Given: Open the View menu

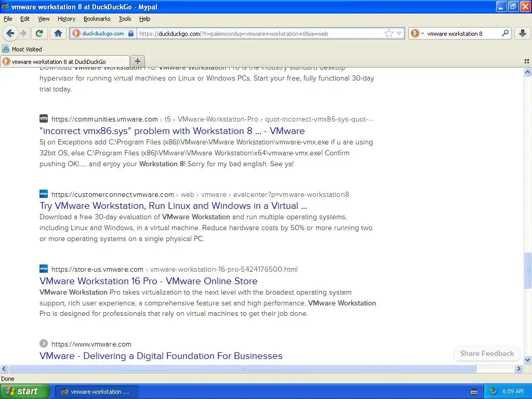Looking at the screenshot, I should pyautogui.click(x=44, y=19).
